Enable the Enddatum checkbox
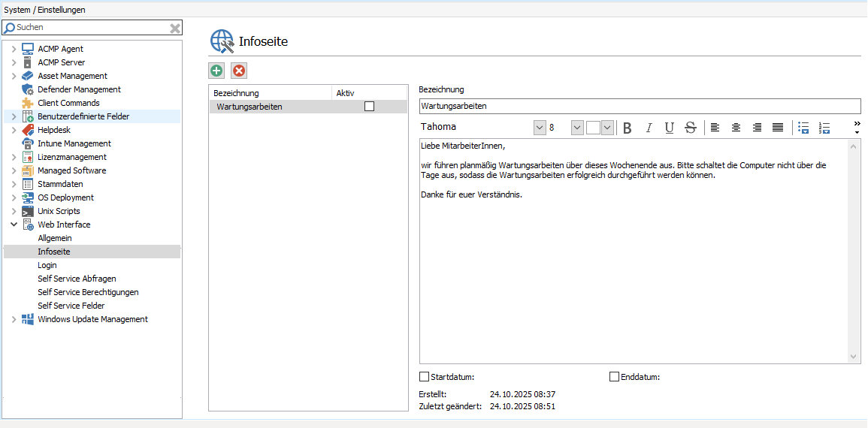The width and height of the screenshot is (868, 428). (x=614, y=377)
